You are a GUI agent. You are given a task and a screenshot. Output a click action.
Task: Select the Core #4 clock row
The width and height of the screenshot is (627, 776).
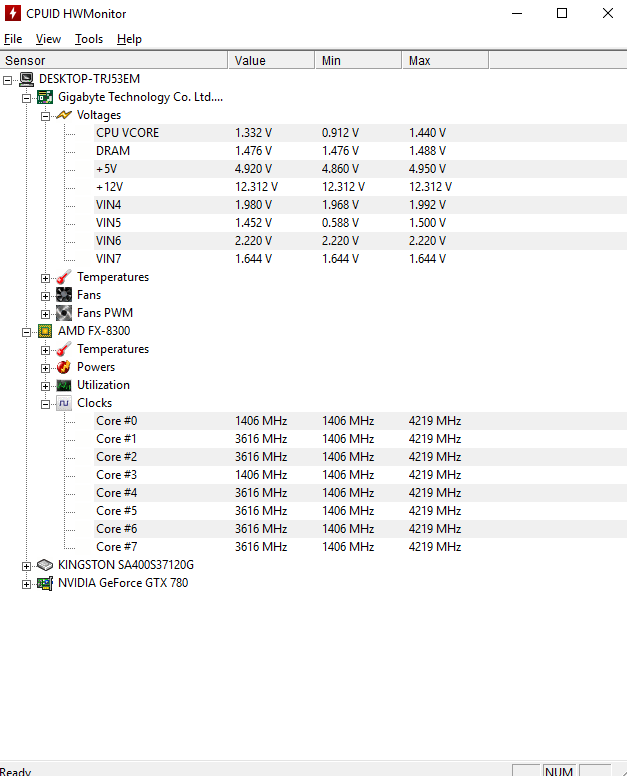tap(361, 492)
